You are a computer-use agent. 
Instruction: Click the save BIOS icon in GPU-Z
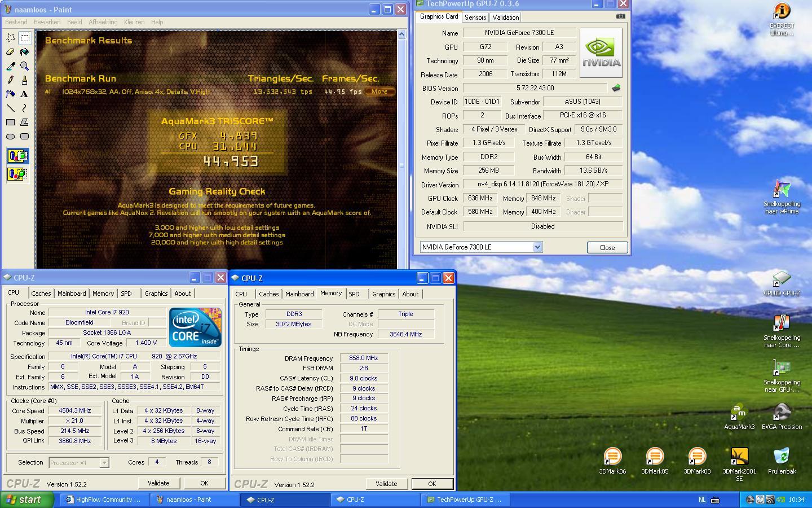coord(616,88)
